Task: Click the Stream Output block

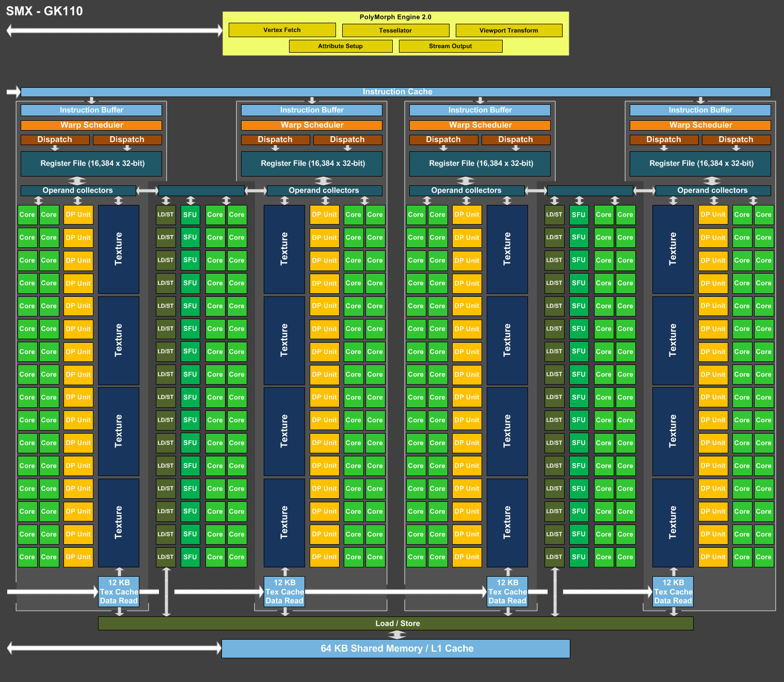Action: click(x=451, y=46)
